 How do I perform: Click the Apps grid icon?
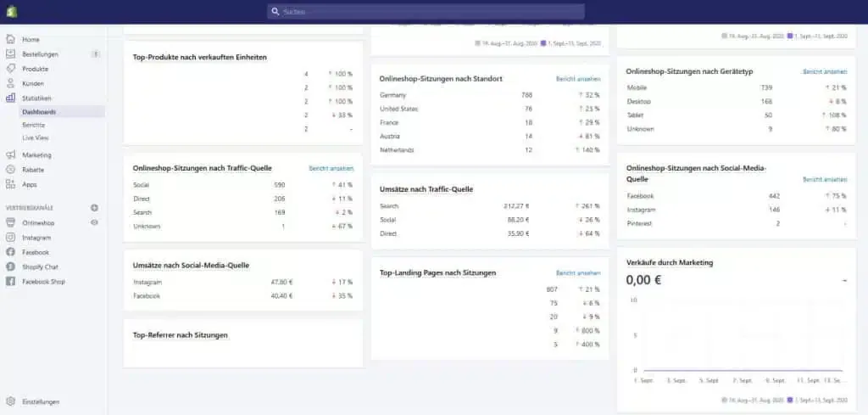[x=10, y=184]
